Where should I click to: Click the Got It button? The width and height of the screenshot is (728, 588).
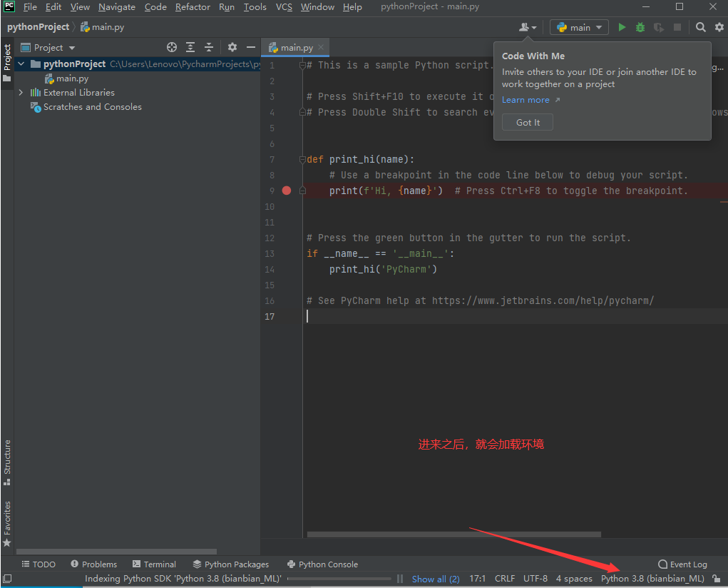coord(527,121)
